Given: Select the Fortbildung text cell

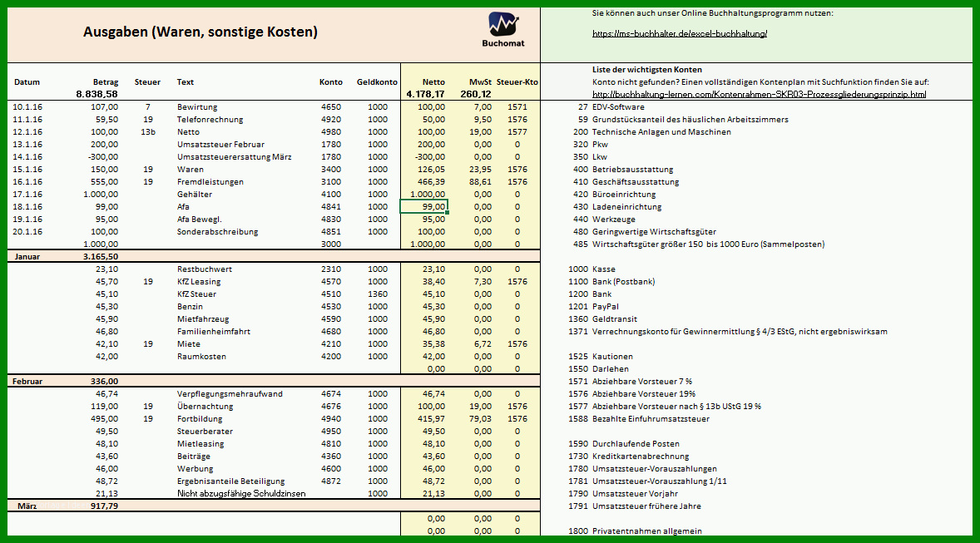Looking at the screenshot, I should click(200, 418).
